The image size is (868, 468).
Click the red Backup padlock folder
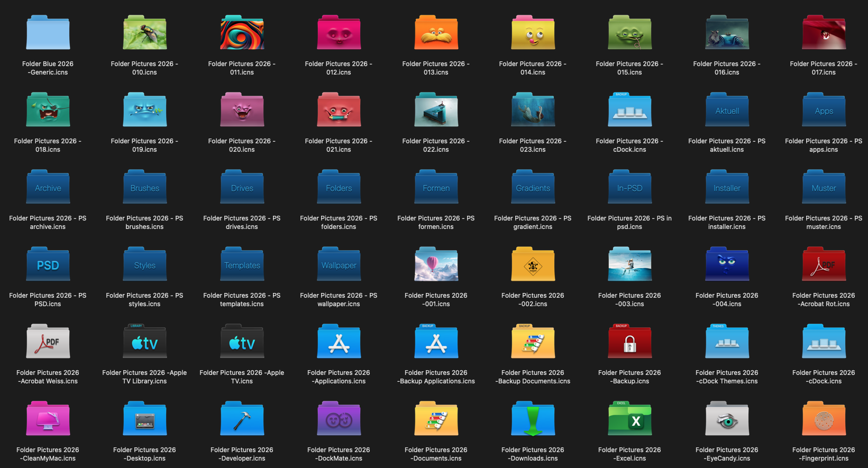point(629,342)
